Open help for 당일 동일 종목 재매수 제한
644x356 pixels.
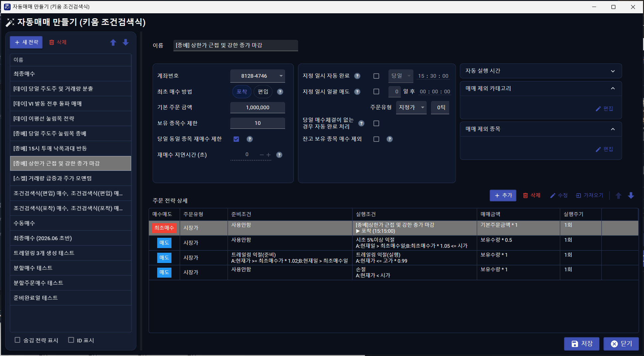point(250,139)
